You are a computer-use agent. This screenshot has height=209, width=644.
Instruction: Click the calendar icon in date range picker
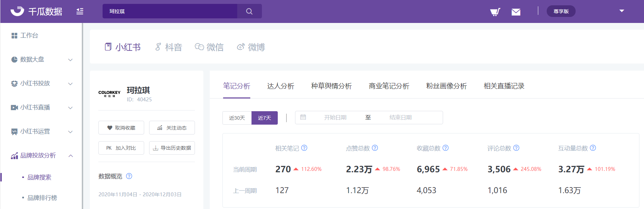pos(303,117)
